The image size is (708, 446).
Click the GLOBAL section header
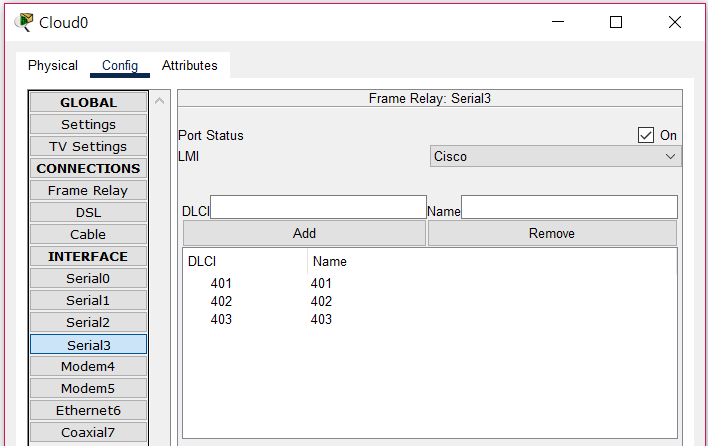tap(88, 102)
